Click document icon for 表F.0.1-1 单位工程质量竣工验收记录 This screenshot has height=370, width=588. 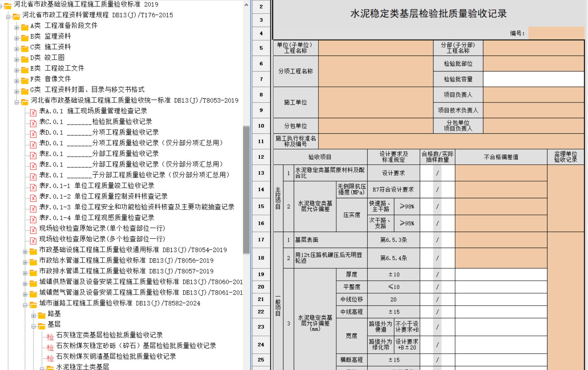coord(33,187)
